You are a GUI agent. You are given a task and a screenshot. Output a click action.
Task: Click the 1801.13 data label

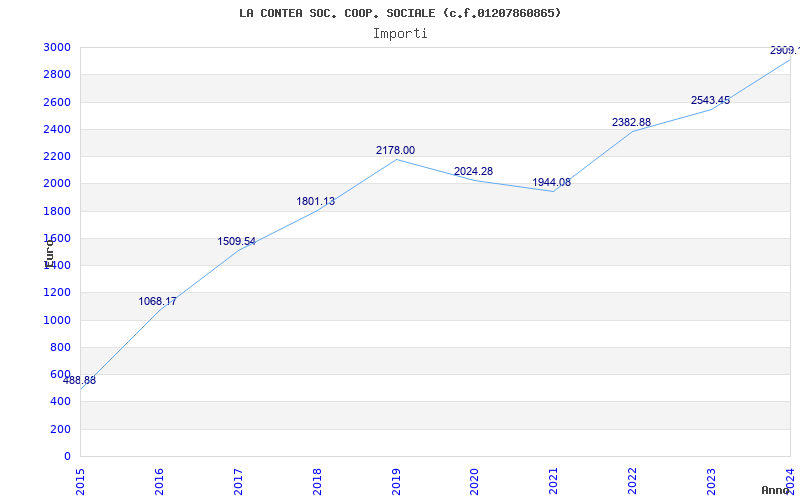point(315,202)
